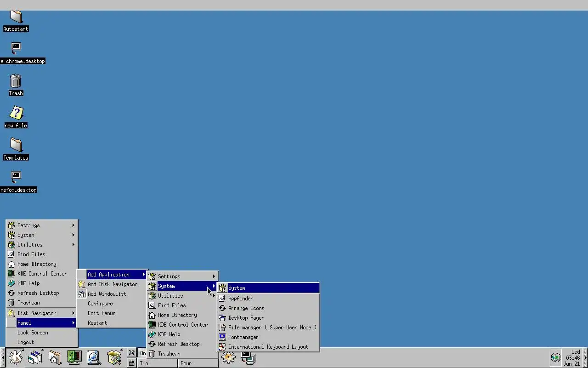Click the gear icon on the panel
The image size is (588, 368).
[228, 357]
